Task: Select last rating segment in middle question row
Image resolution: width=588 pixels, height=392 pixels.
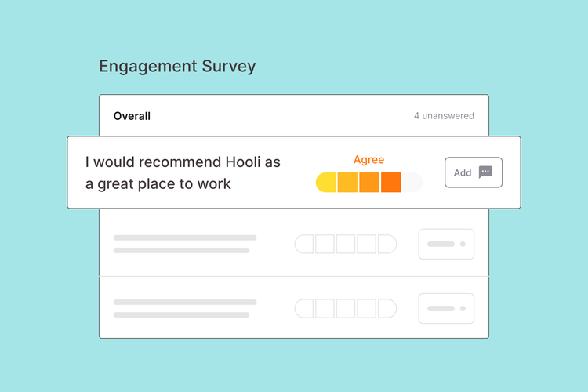Action: pyautogui.click(x=387, y=244)
